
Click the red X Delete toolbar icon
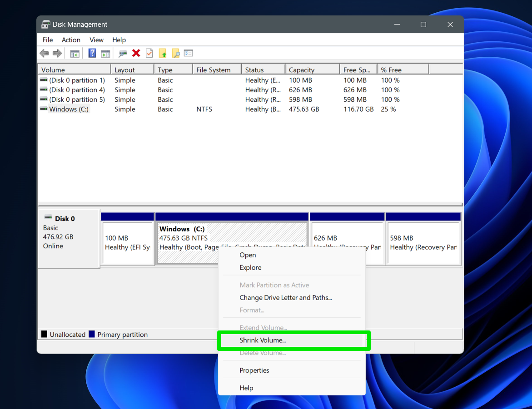[x=136, y=53]
